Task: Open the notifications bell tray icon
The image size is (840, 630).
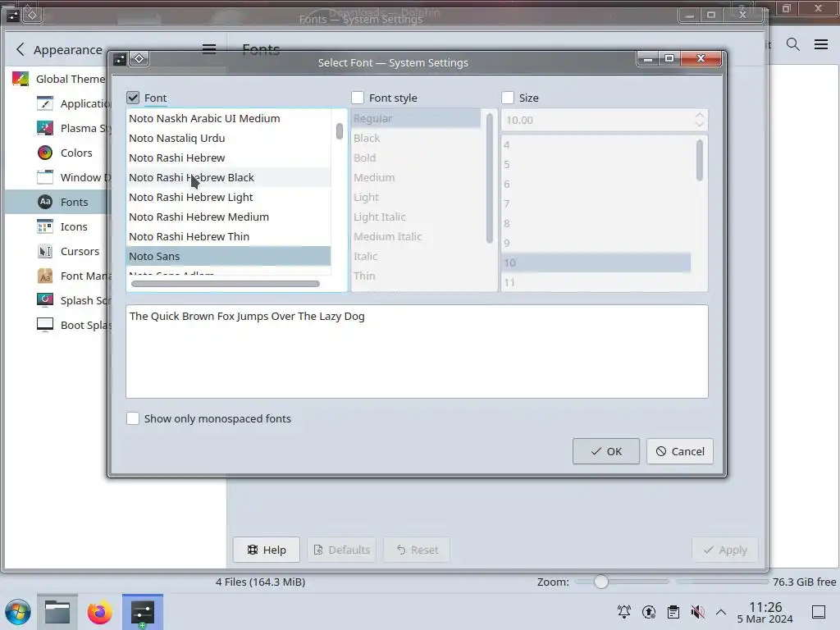Action: (x=624, y=611)
